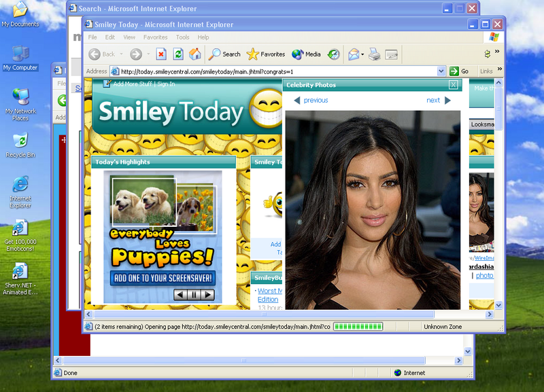Click the Edit page toolbar icon

(392, 54)
